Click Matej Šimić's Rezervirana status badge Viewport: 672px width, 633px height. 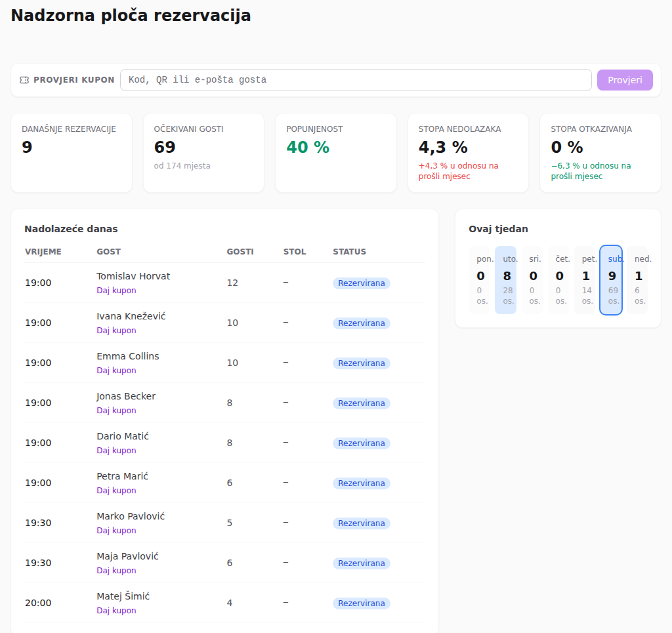[362, 603]
